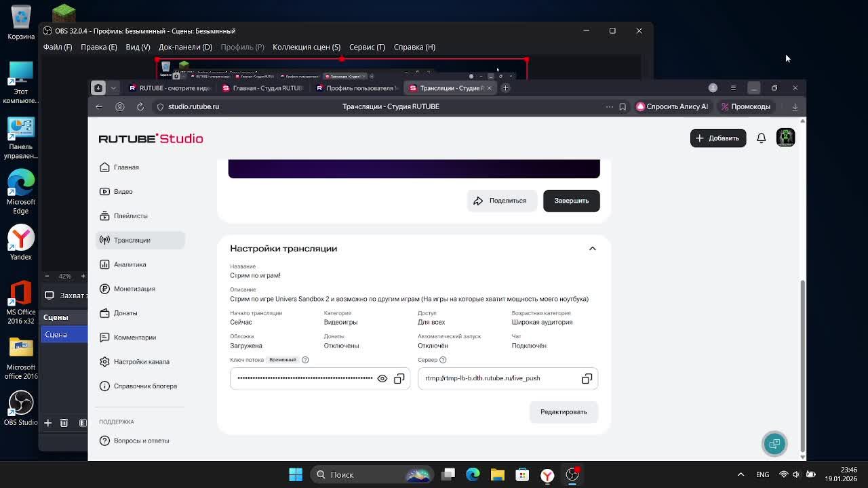Open the notifications bell
868x488 pixels.
[x=762, y=138]
